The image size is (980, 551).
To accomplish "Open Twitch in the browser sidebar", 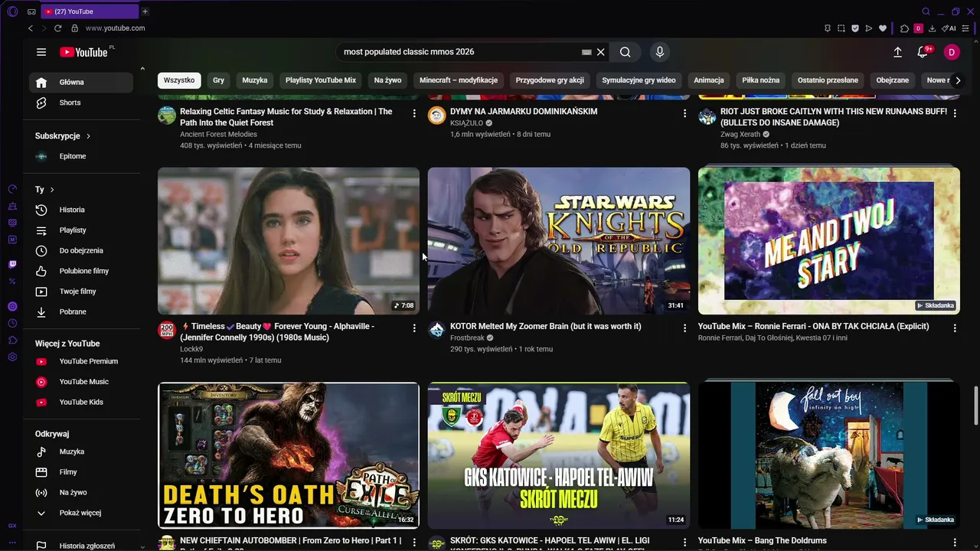I will click(12, 264).
